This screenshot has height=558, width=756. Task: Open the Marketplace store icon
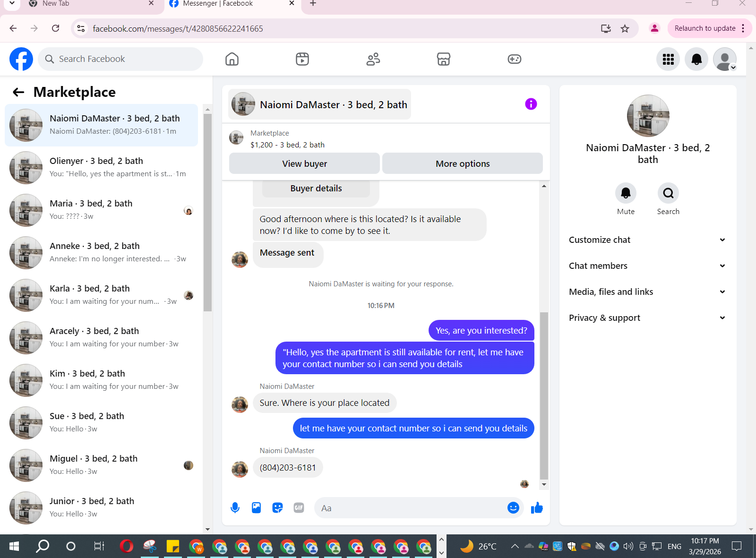[x=444, y=59]
